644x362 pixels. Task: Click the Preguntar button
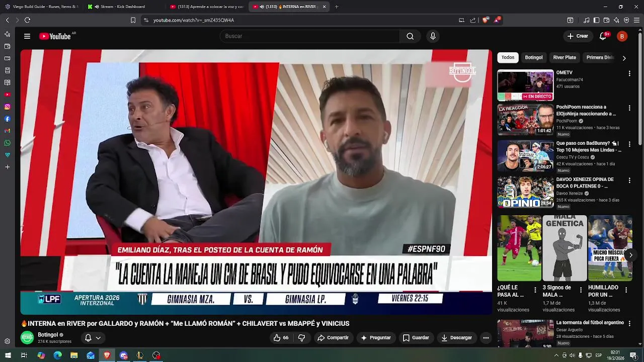[x=376, y=338]
